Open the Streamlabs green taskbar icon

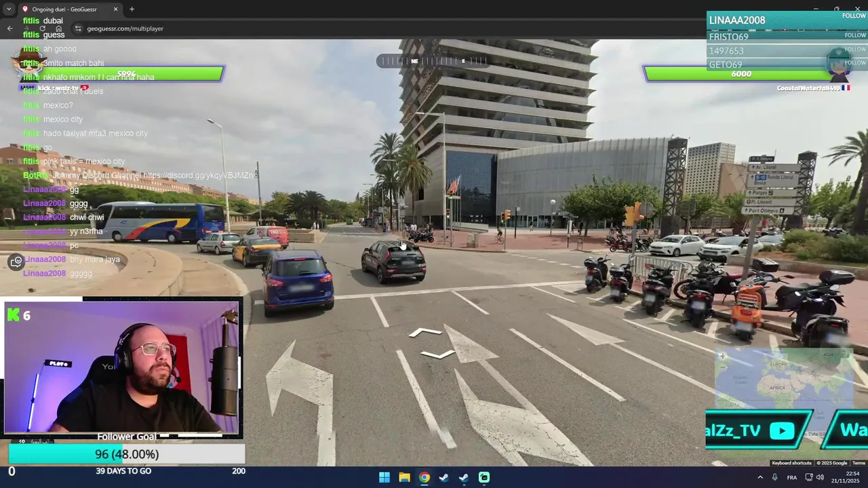point(484,477)
